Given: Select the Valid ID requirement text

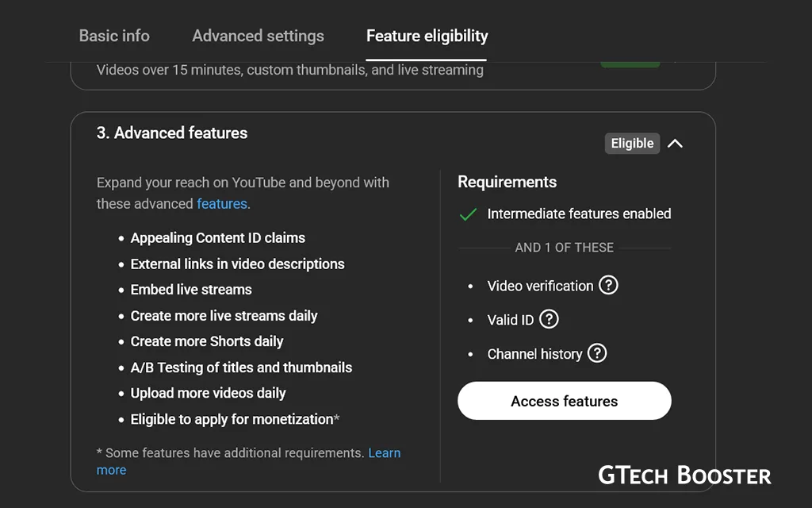Looking at the screenshot, I should 510,320.
